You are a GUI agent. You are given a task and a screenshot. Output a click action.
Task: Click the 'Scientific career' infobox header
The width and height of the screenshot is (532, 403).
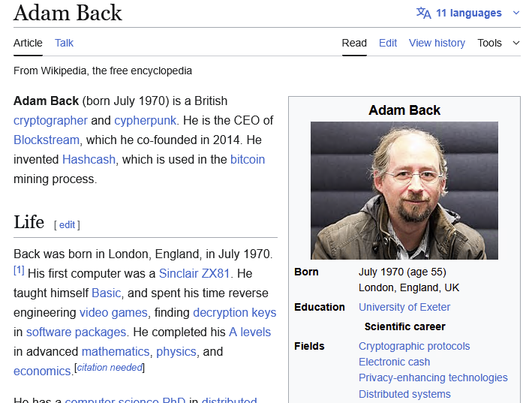[x=404, y=326]
